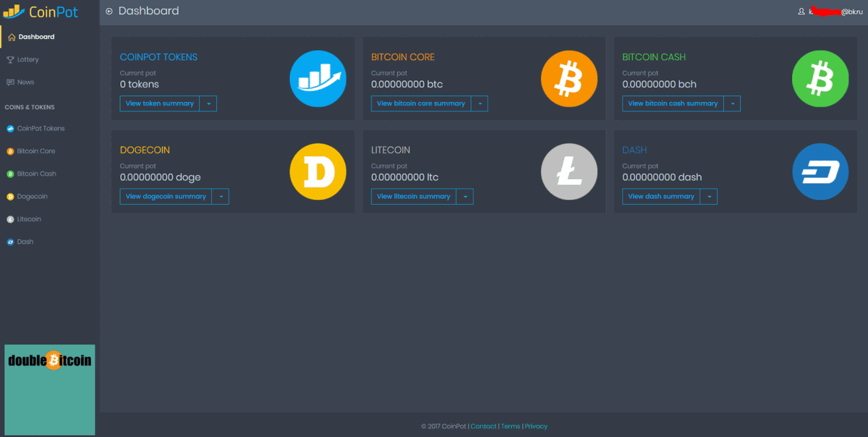Image resolution: width=868 pixels, height=437 pixels.
Task: Click View bitcoin cash summary button
Action: coord(673,103)
